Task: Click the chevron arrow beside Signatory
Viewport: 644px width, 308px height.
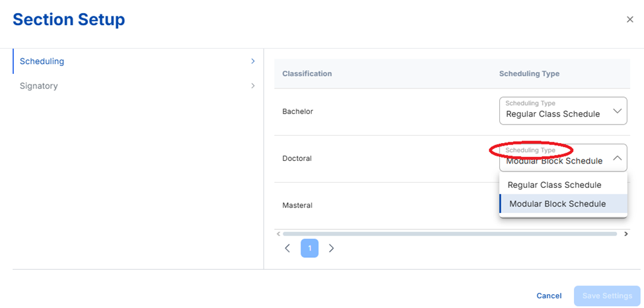Action: pyautogui.click(x=253, y=86)
